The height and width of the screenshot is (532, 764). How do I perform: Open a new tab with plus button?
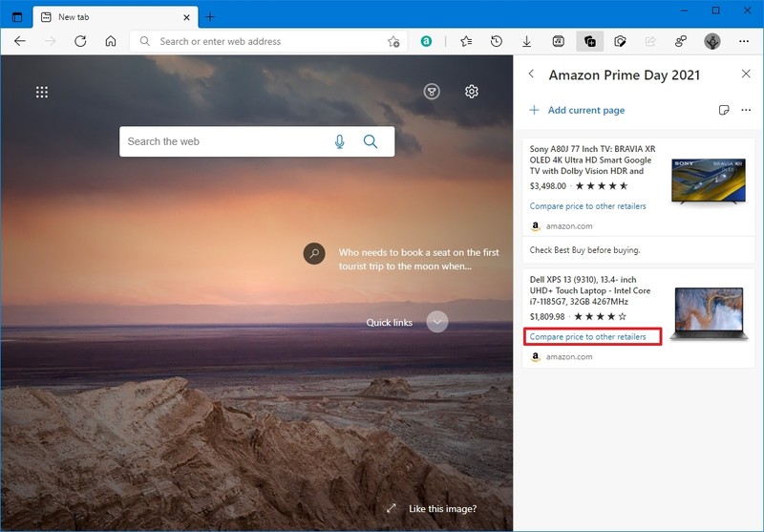210,17
